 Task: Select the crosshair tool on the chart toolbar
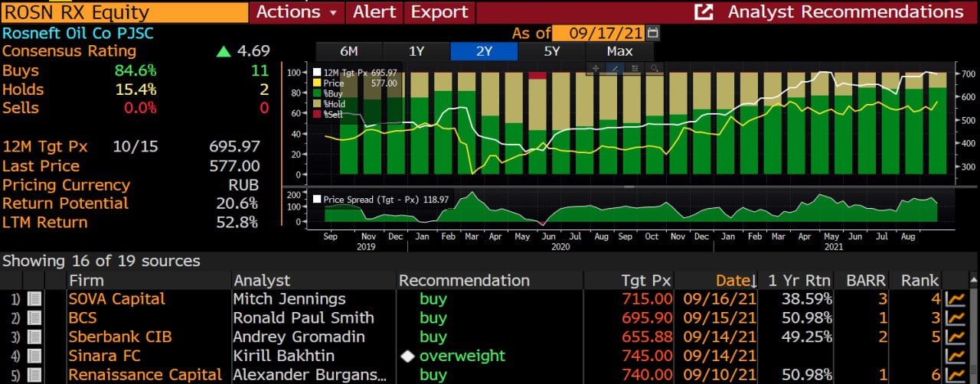point(597,68)
